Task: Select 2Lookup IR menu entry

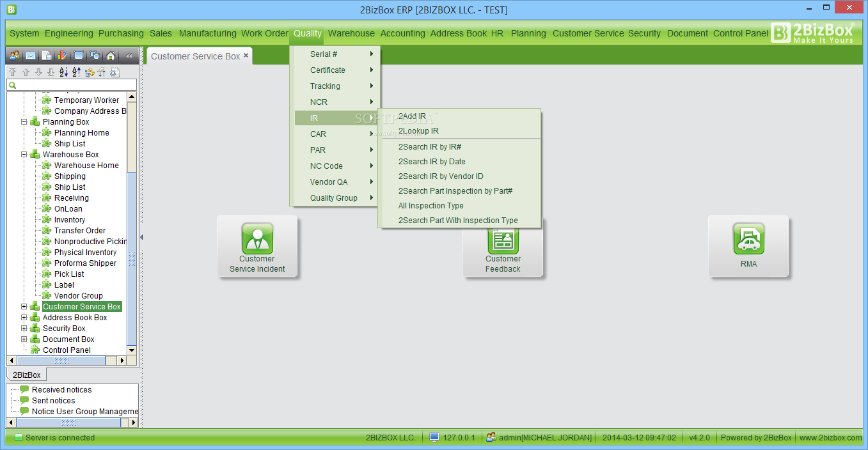Action: pyautogui.click(x=460, y=131)
